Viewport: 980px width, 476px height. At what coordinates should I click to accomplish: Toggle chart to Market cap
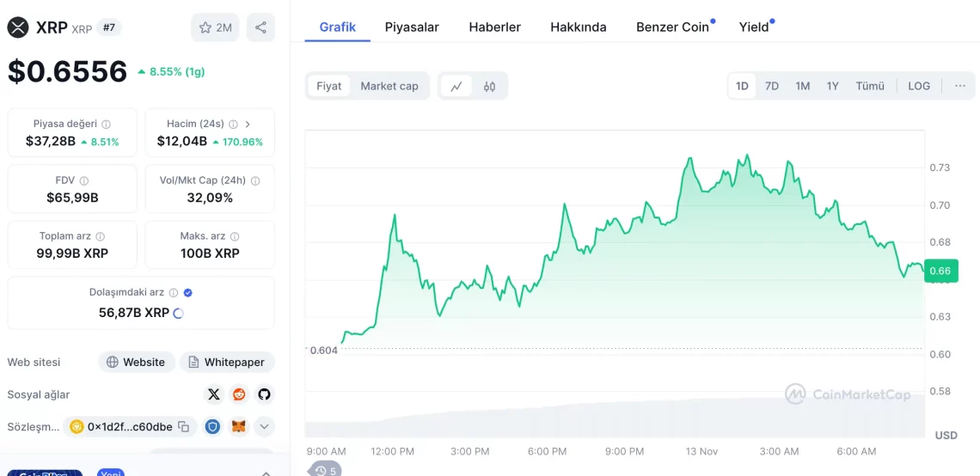389,86
